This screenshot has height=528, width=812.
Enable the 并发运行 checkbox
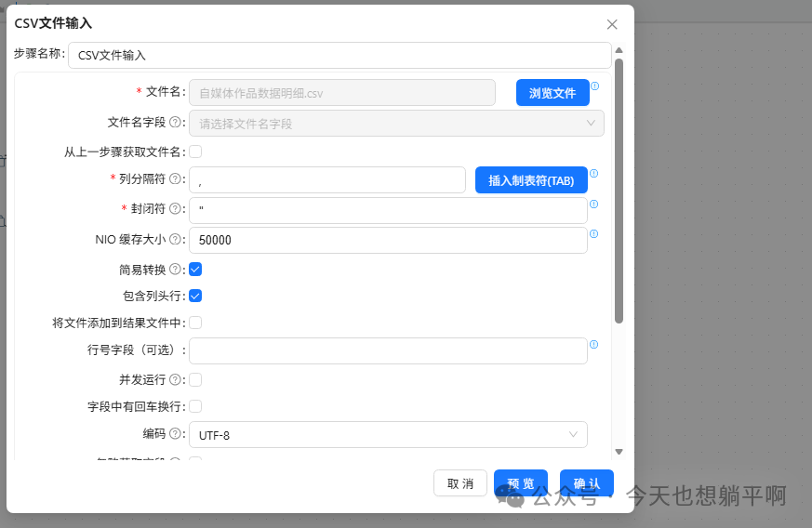[x=195, y=379]
